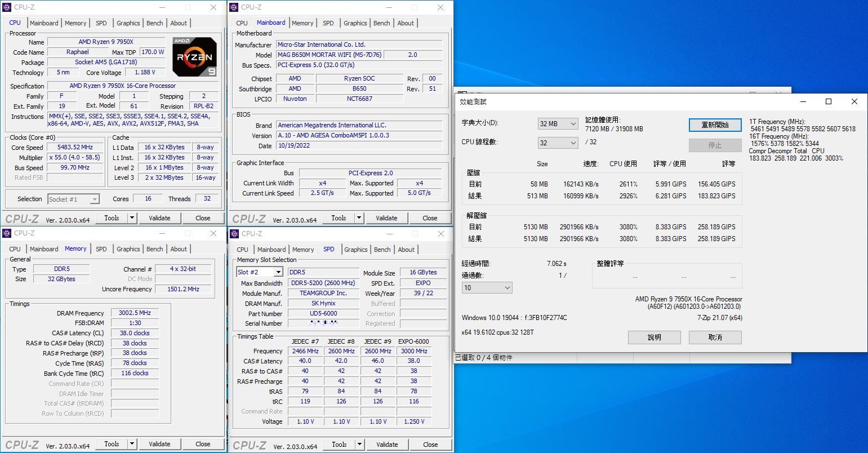Select Bench tab in the Memory window
Viewport: 868px width, 453px height.
(155, 249)
